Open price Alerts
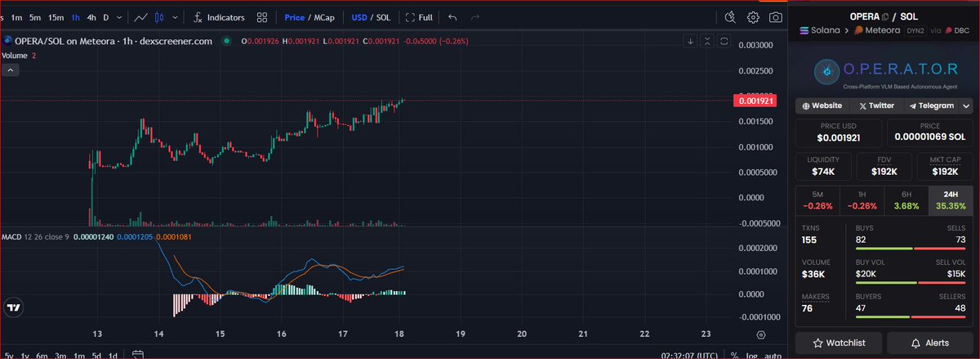The image size is (980, 359). point(929,343)
